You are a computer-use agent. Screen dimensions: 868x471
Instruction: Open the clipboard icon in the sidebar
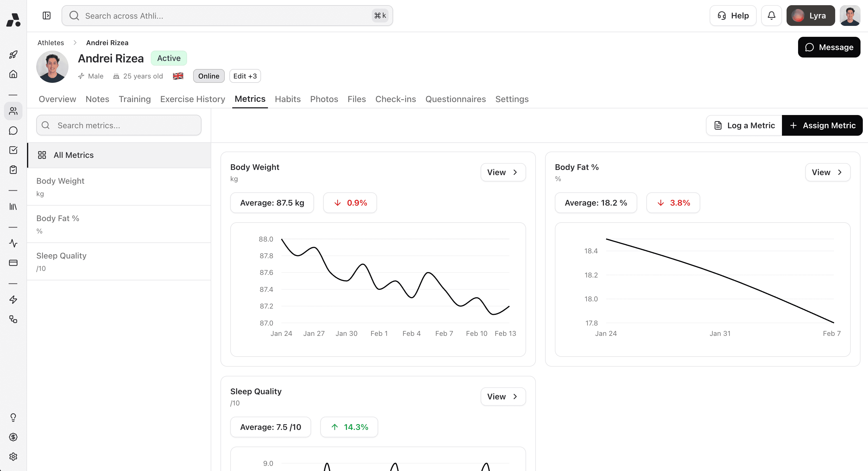13,170
